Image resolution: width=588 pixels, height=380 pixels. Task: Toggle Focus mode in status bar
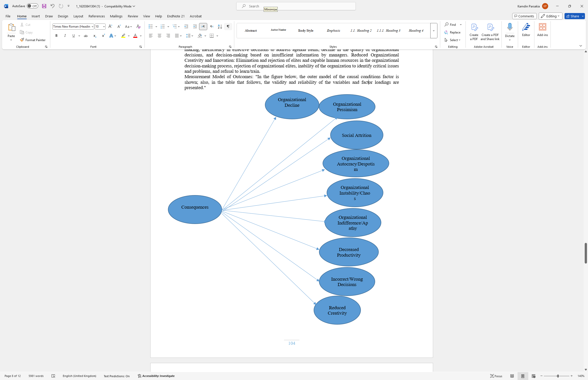[496, 376]
